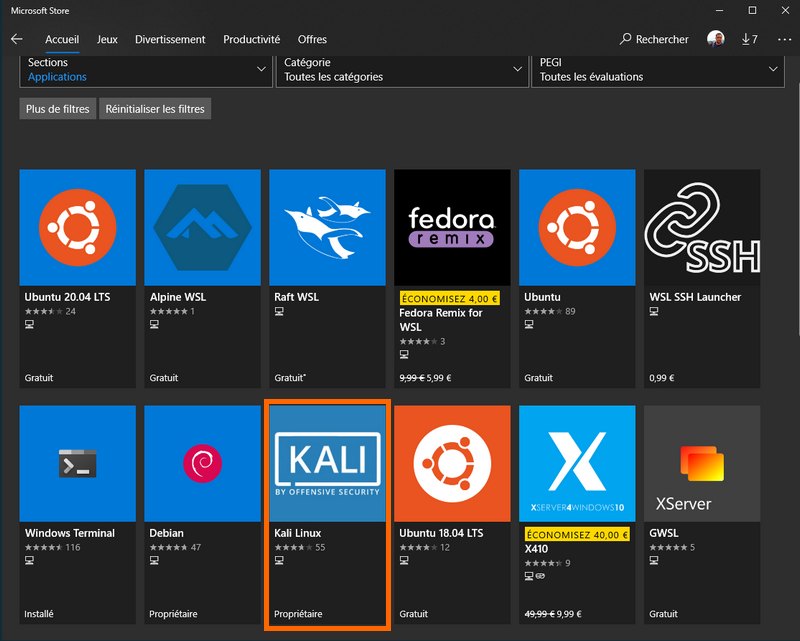Open the X410 app icon
This screenshot has width=800, height=641.
click(x=577, y=463)
